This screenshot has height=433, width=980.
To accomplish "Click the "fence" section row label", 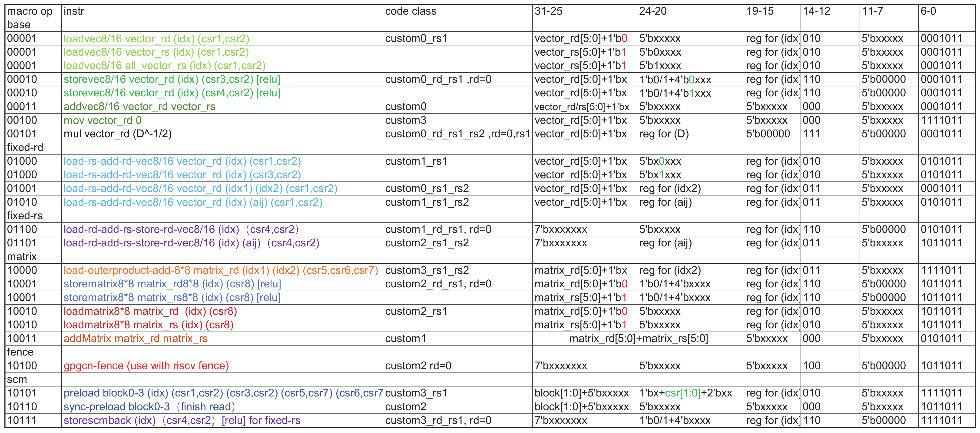I will coord(20,352).
